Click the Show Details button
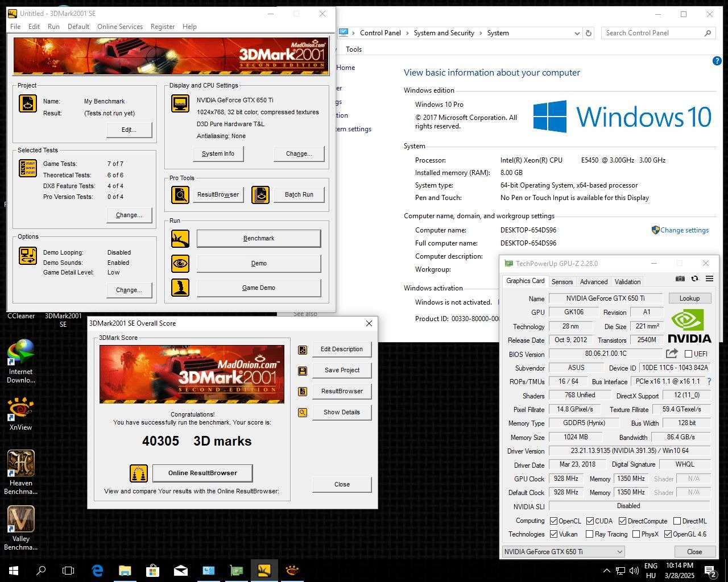 tap(341, 412)
